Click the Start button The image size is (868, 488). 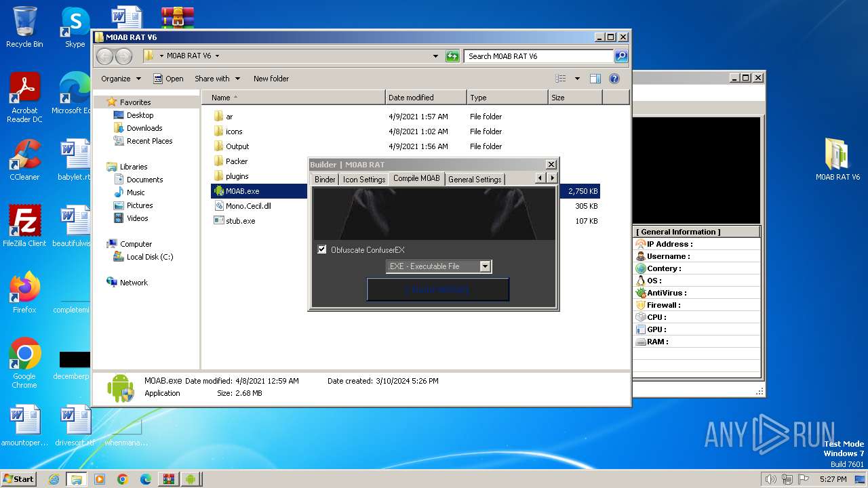[x=18, y=479]
